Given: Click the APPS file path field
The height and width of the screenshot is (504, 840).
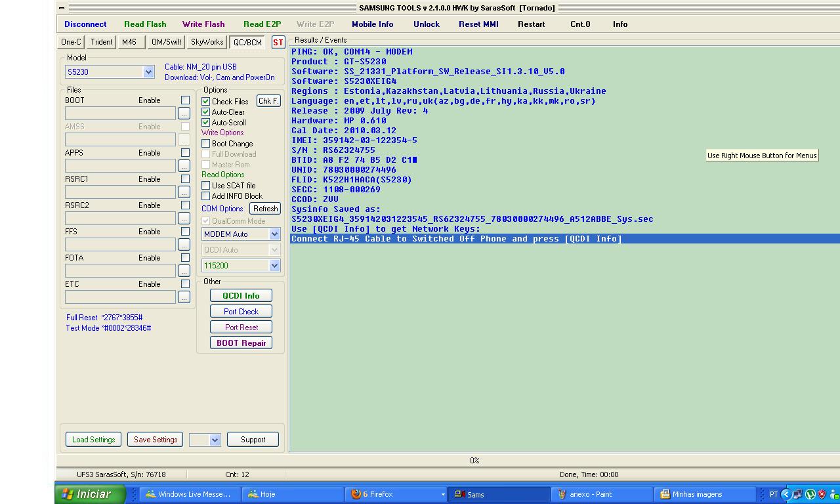Looking at the screenshot, I should coord(121,166).
